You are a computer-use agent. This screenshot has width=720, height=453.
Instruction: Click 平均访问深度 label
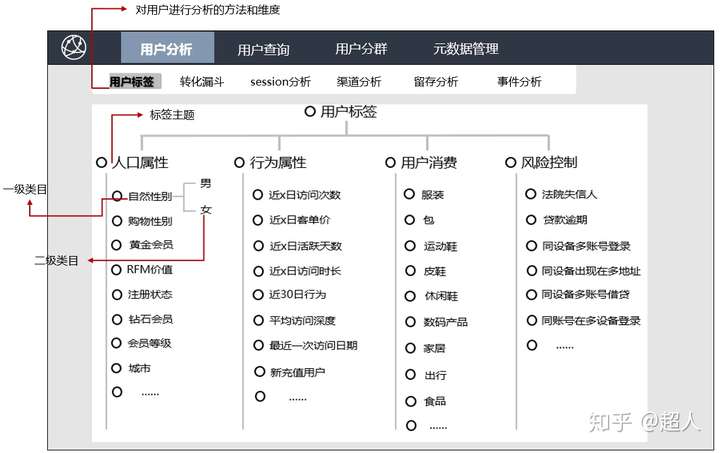(x=302, y=320)
